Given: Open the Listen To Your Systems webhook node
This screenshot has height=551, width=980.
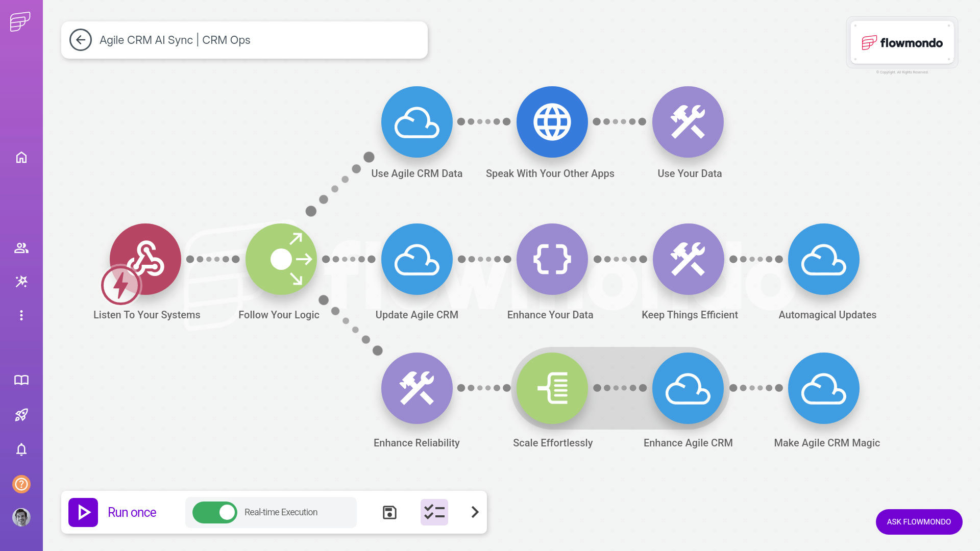Looking at the screenshot, I should pos(145,259).
